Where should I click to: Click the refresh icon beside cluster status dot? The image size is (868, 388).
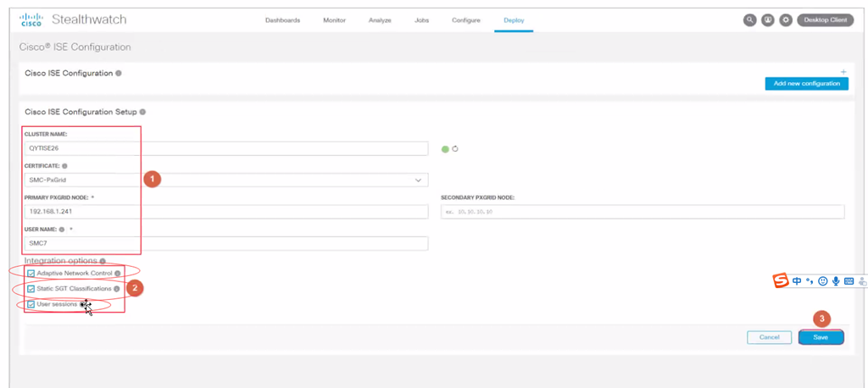[x=455, y=149]
